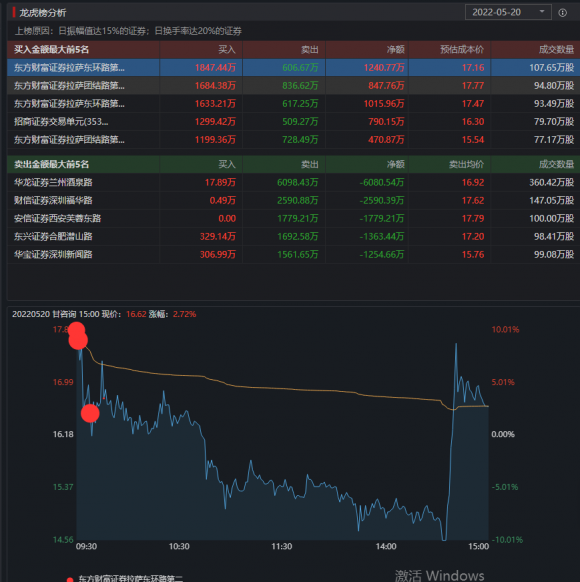Select the 东兴证券合肥潜山路 row
Viewport: 580px width, 582px height.
pyautogui.click(x=293, y=236)
